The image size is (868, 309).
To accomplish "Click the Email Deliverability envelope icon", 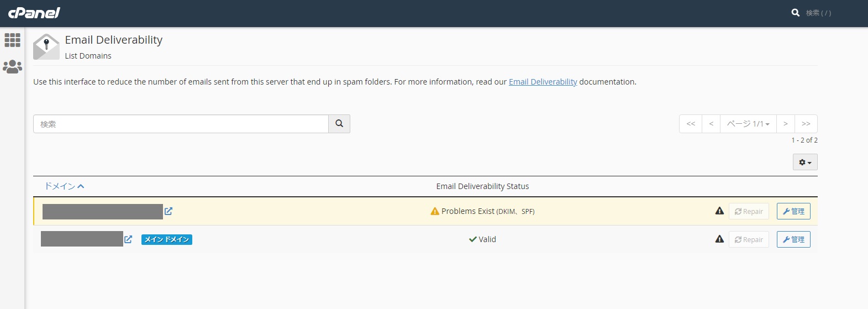I will pos(46,46).
